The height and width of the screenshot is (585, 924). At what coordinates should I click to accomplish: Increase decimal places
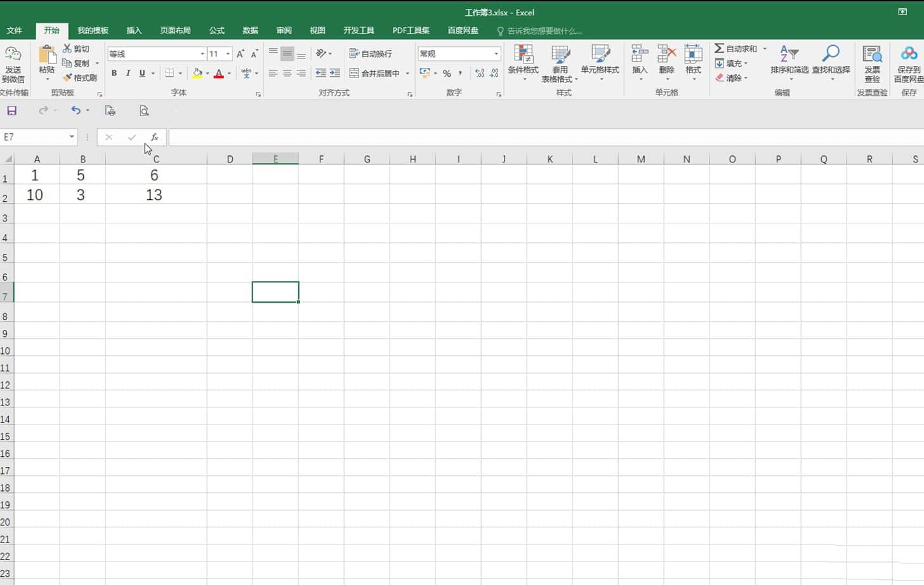(x=480, y=74)
